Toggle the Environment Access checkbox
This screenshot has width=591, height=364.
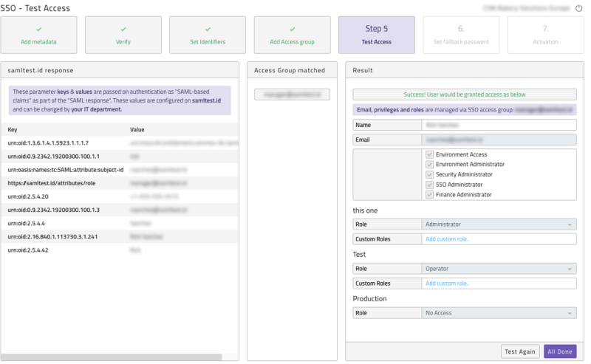point(429,154)
